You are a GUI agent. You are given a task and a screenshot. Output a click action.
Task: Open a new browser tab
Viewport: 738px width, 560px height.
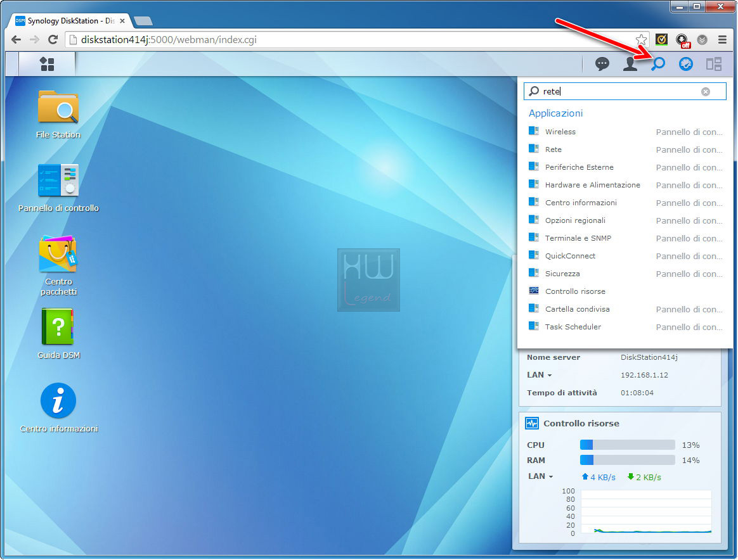click(143, 21)
